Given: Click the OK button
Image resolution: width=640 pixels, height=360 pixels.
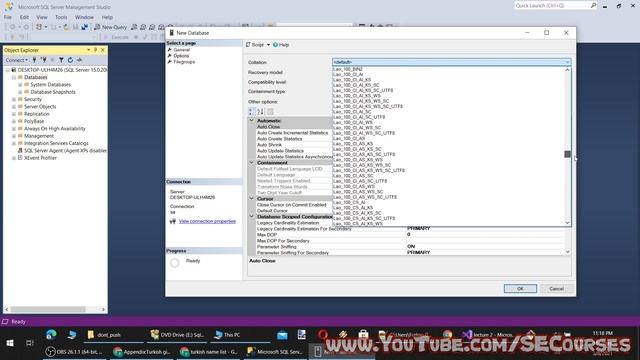Looking at the screenshot, I should [520, 289].
